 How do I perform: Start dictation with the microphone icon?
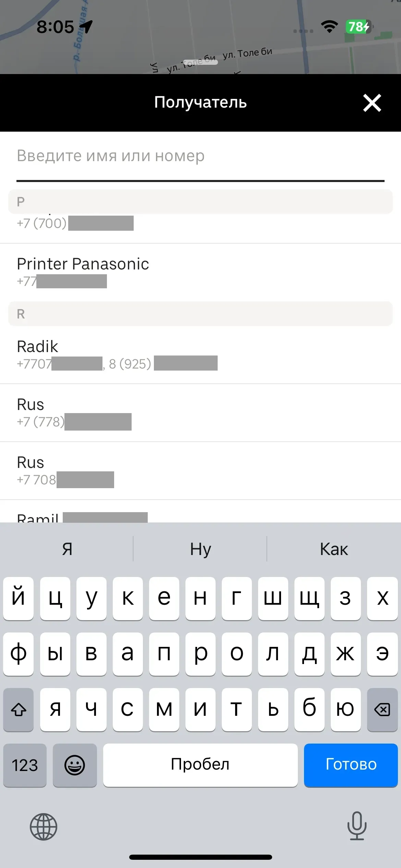[357, 826]
